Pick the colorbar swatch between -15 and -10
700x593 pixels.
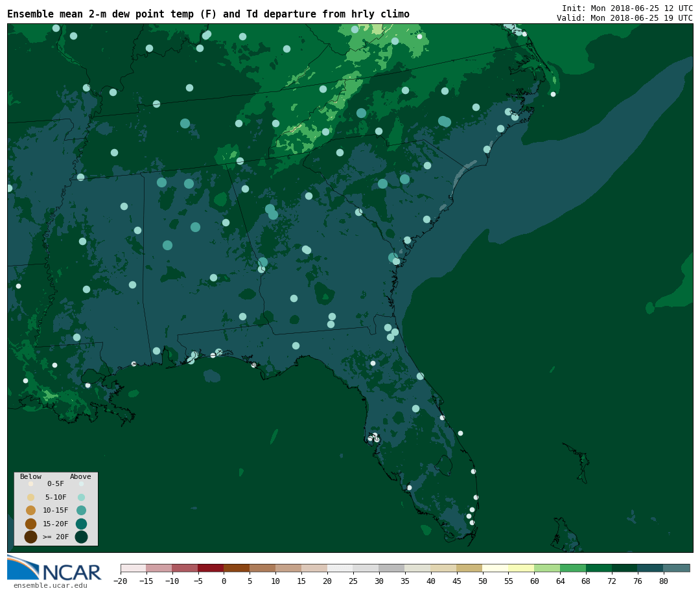point(159,568)
